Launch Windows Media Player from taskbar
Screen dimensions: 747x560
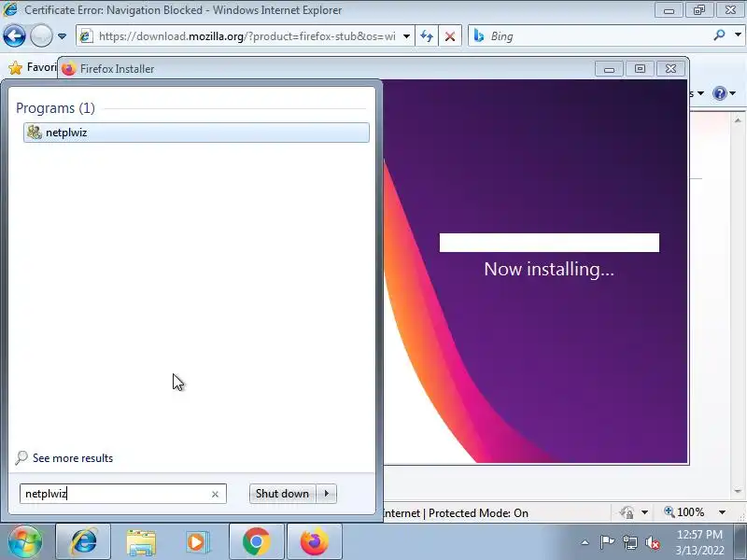point(196,542)
